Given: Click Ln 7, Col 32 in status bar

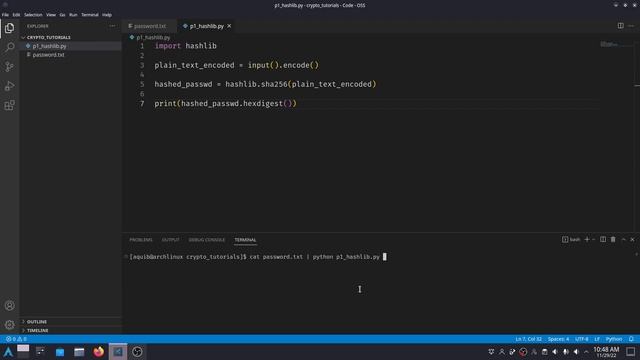Looking at the screenshot, I should coord(528,339).
